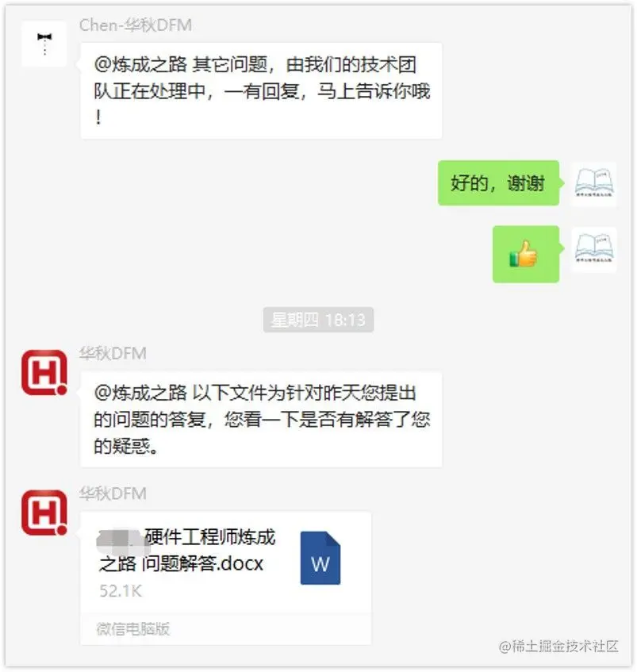This screenshot has width=637, height=672.
Task: Click the 华秋DFM name above 以下文件 message
Action: (113, 354)
